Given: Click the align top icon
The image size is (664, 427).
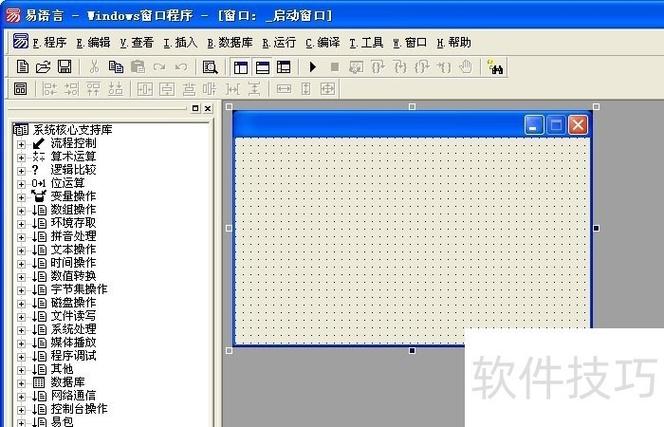Looking at the screenshot, I should pyautogui.click(x=93, y=89).
